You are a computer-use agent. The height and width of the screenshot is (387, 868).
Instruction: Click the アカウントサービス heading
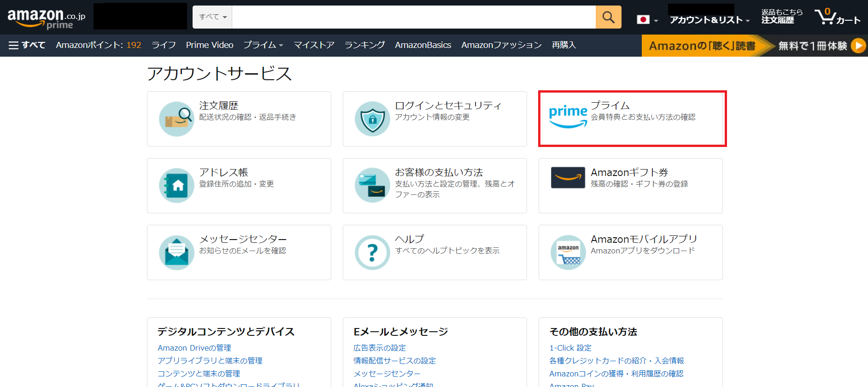pyautogui.click(x=219, y=74)
